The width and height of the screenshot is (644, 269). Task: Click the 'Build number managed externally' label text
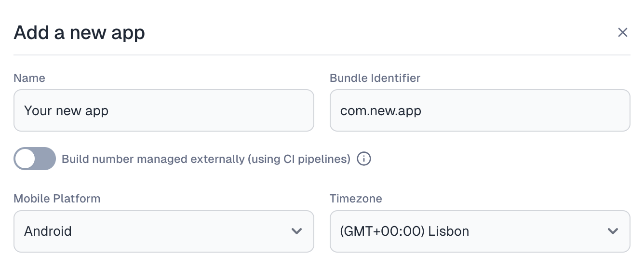tap(206, 159)
